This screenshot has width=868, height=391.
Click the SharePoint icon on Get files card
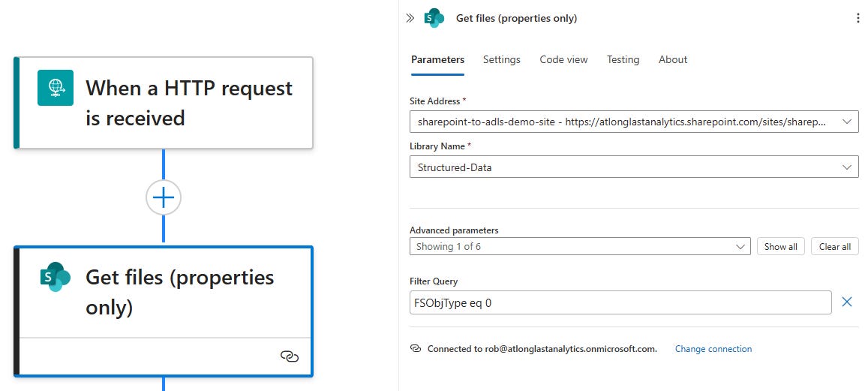click(56, 276)
